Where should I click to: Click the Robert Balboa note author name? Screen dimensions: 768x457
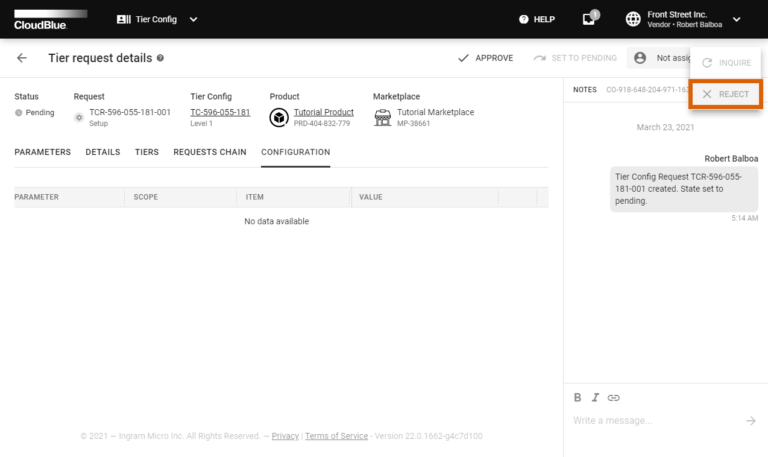[x=731, y=159]
